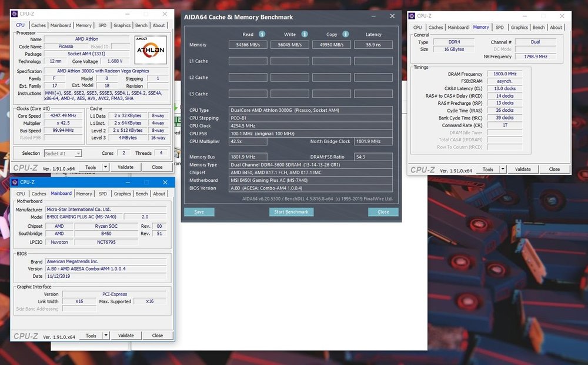Click CPU-Z app icon in Memory window title
This screenshot has height=365, width=588.
coord(412,16)
